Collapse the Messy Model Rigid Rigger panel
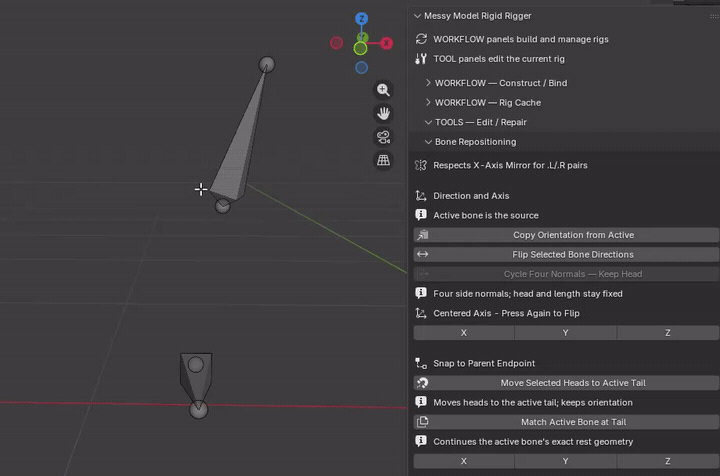This screenshot has width=720, height=476. 417,16
